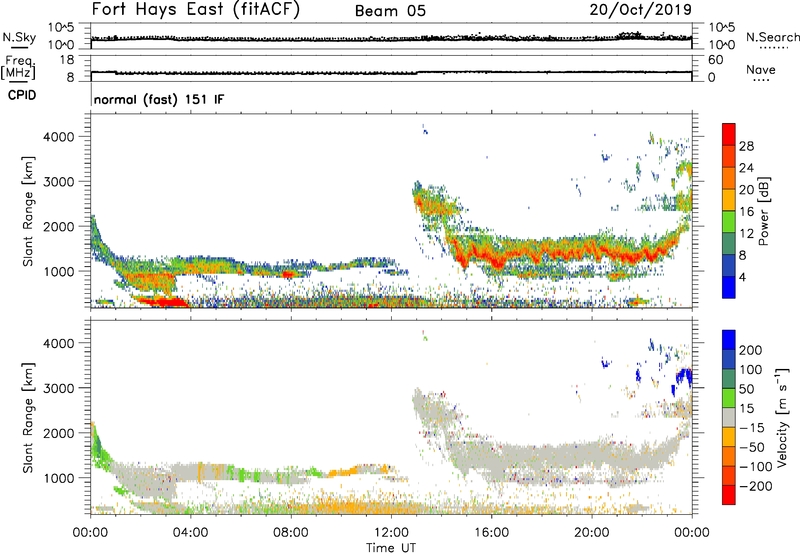This screenshot has width=800, height=554.
Task: Click the '3000' tick on the velocity panel axis
Action: tap(58, 388)
